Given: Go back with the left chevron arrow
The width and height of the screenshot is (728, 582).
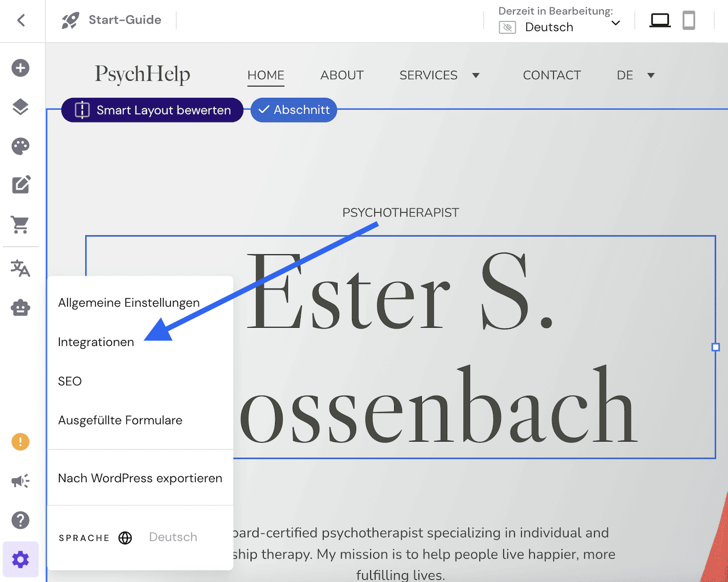Looking at the screenshot, I should point(21,20).
